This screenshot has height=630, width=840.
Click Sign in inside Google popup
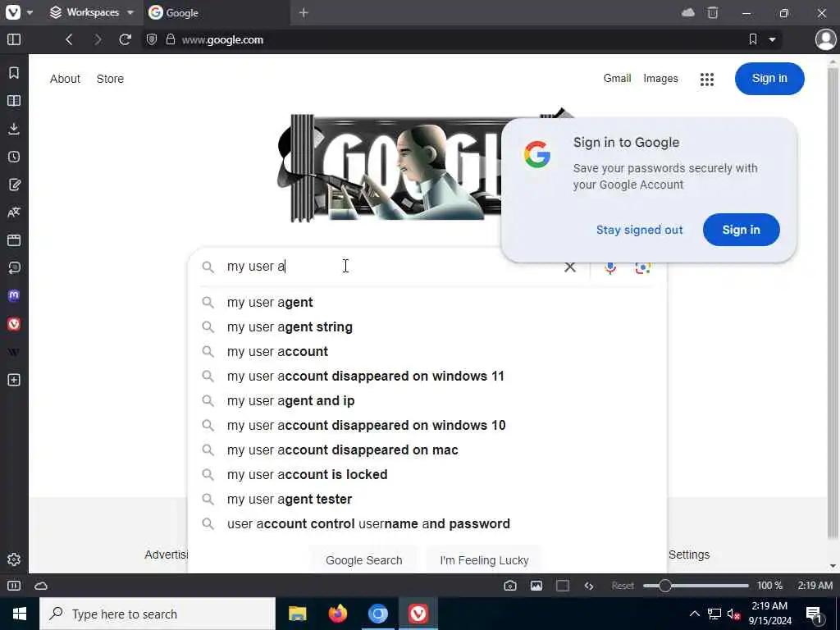coord(741,230)
